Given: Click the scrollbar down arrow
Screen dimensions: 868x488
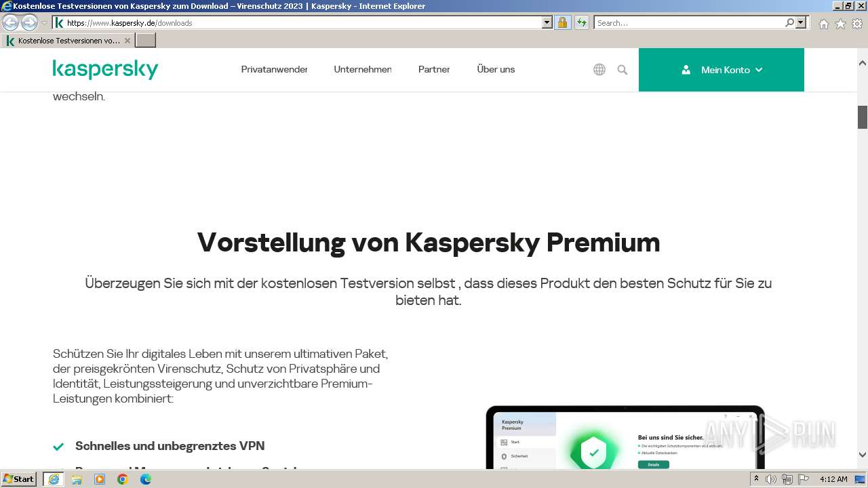Looking at the screenshot, I should click(863, 455).
